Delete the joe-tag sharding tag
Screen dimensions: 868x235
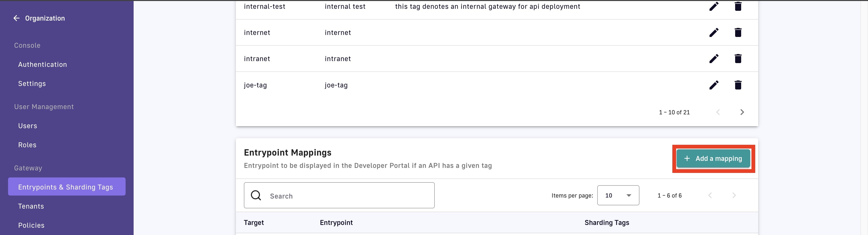(738, 85)
